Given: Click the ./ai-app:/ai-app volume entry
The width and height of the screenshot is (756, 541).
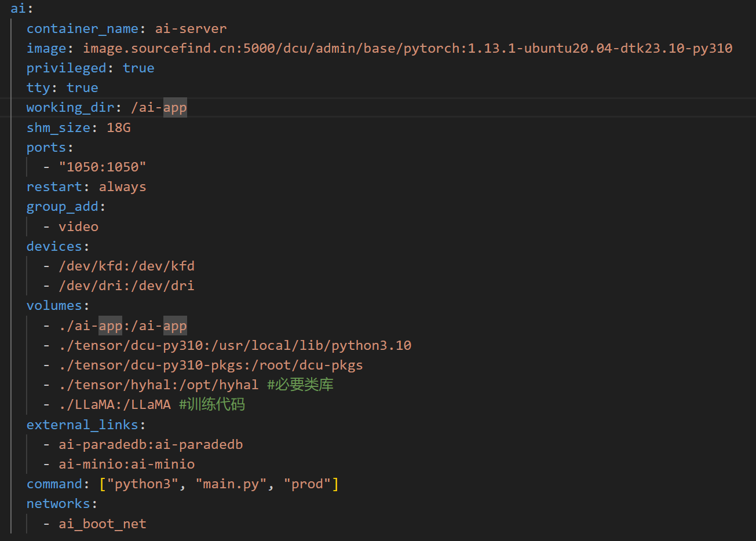Looking at the screenshot, I should (122, 326).
